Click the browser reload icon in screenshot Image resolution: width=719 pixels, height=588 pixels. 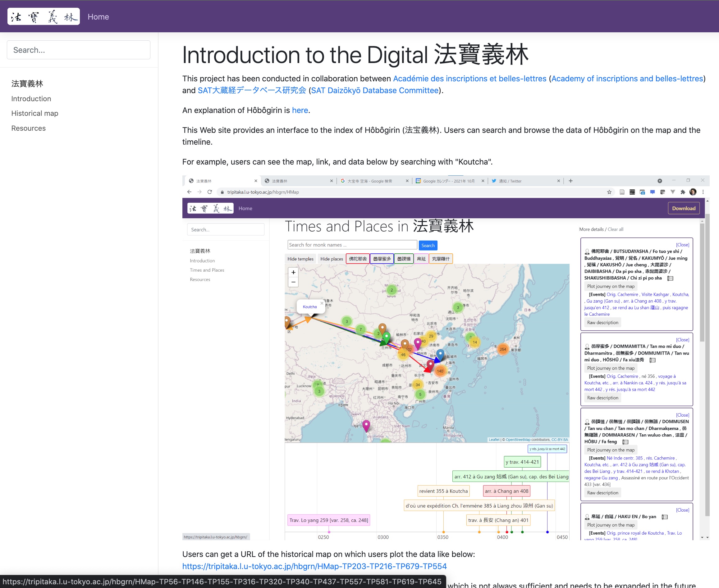click(x=209, y=192)
